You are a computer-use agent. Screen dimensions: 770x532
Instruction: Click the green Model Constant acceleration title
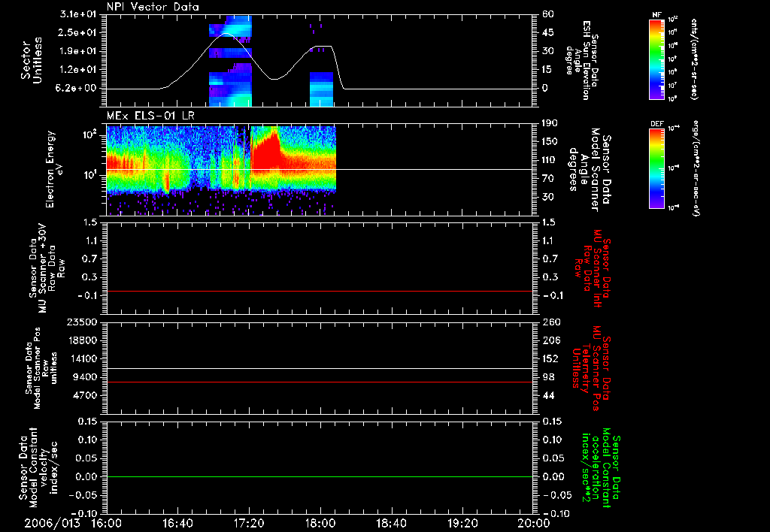tap(602, 467)
